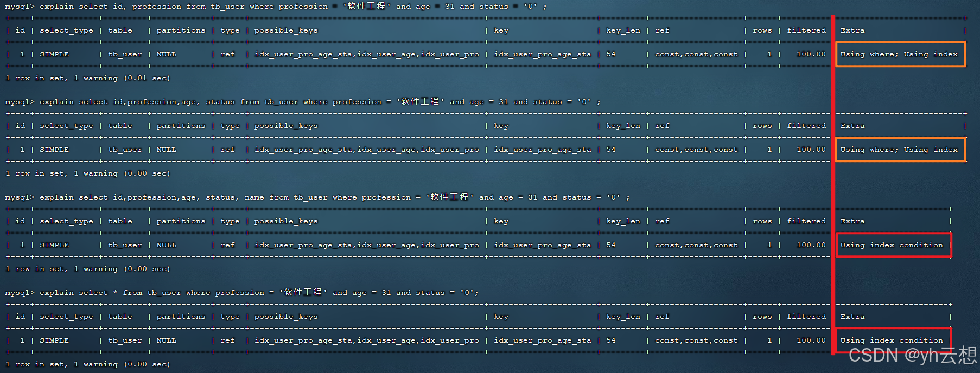This screenshot has width=980, height=373.
Task: Click 'const,const,const' in the id, profession only result
Action: coord(696,54)
